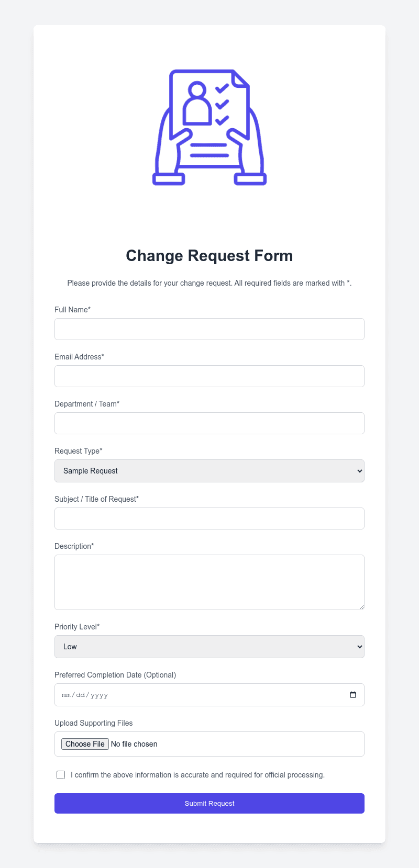The height and width of the screenshot is (868, 419).
Task: Check the information accuracy confirmation checkbox
Action: pos(61,774)
